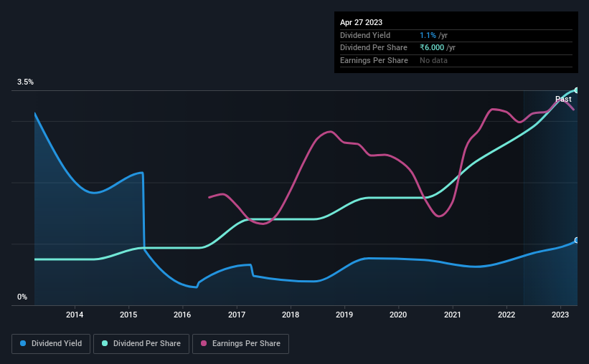Toggle the Earnings Per Share legend series
The image size is (589, 364).
[240, 344]
